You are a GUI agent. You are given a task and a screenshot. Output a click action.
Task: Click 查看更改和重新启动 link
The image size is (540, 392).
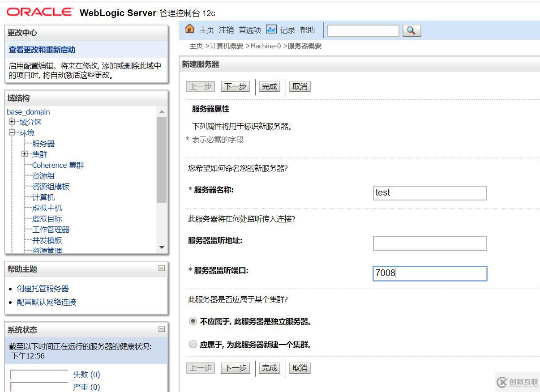[42, 50]
